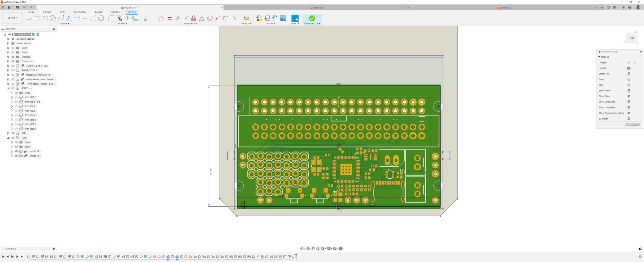This screenshot has height=262, width=644.
Task: Select the Fillet tool in Modify
Action: 111,19
